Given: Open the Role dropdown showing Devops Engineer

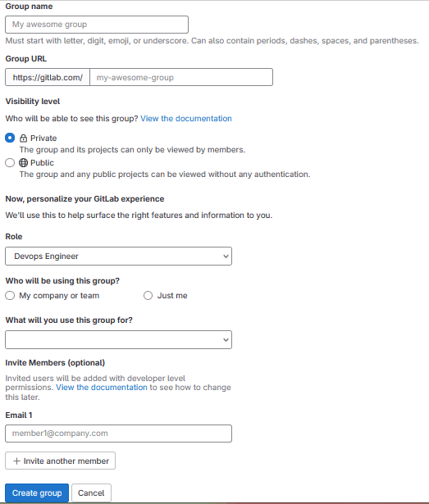Looking at the screenshot, I should pyautogui.click(x=118, y=257).
